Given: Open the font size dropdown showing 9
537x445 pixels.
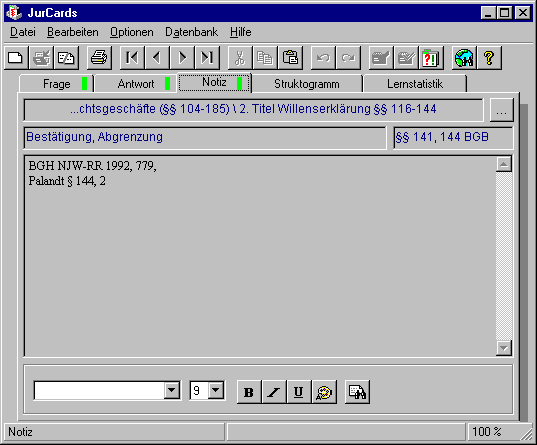Looking at the screenshot, I should tap(216, 390).
